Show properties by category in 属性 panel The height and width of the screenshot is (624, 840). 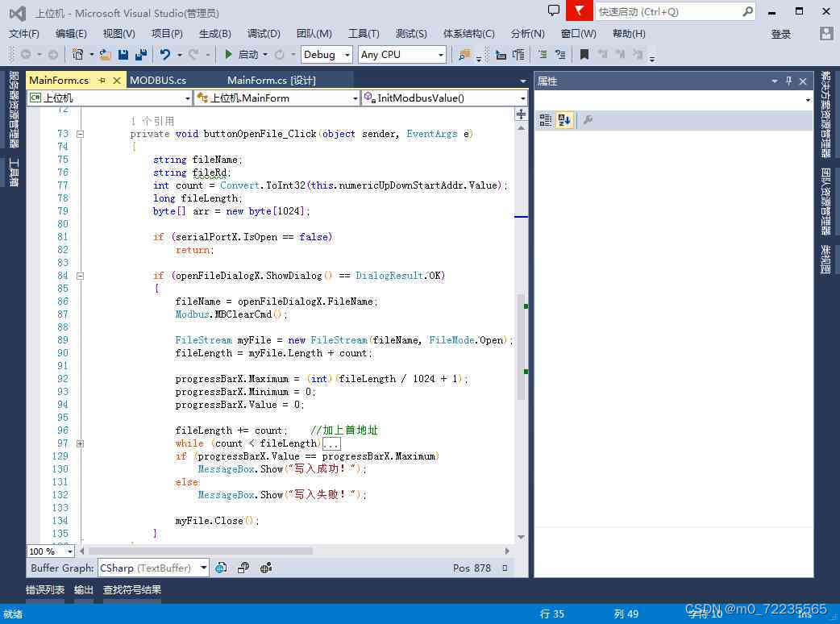click(x=546, y=120)
